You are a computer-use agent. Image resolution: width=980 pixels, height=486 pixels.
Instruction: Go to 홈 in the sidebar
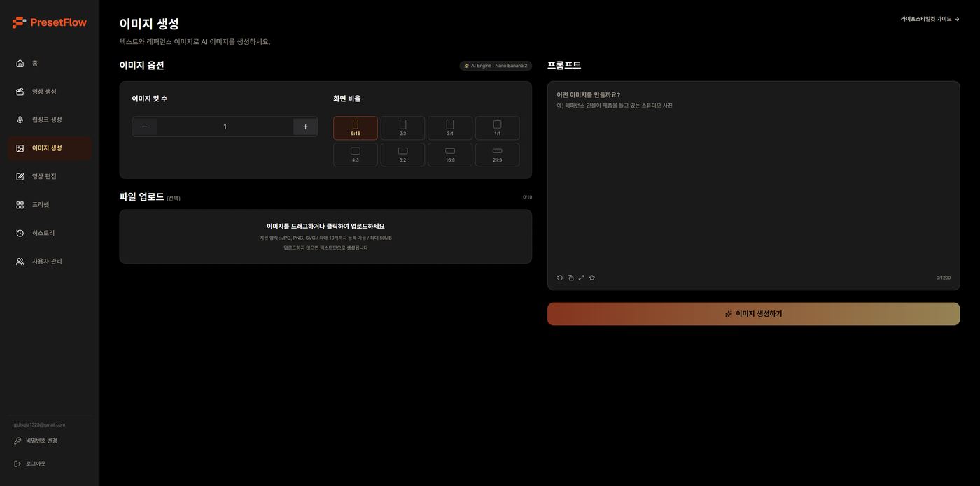point(49,64)
